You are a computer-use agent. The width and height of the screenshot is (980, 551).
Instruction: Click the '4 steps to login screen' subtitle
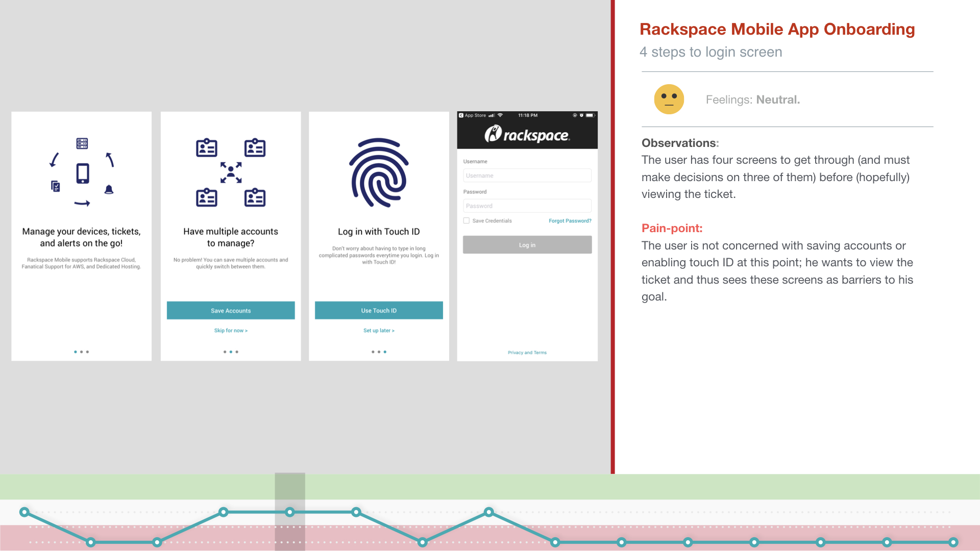pos(710,52)
